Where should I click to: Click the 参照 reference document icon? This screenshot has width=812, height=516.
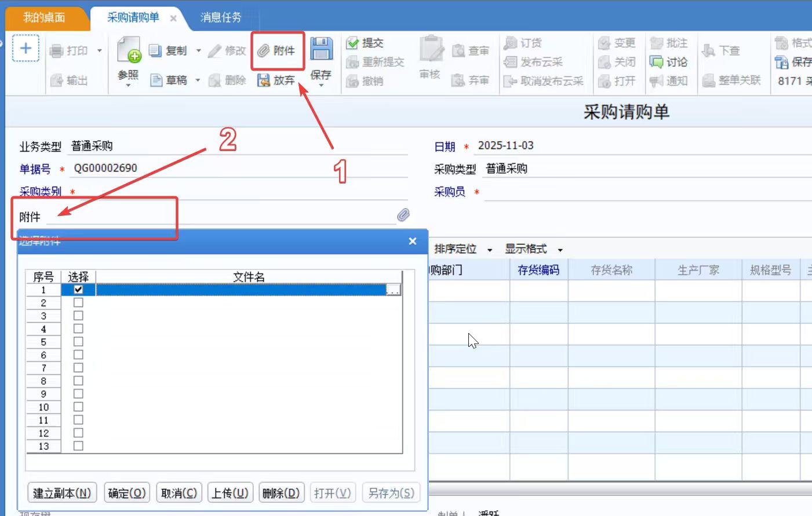(129, 50)
